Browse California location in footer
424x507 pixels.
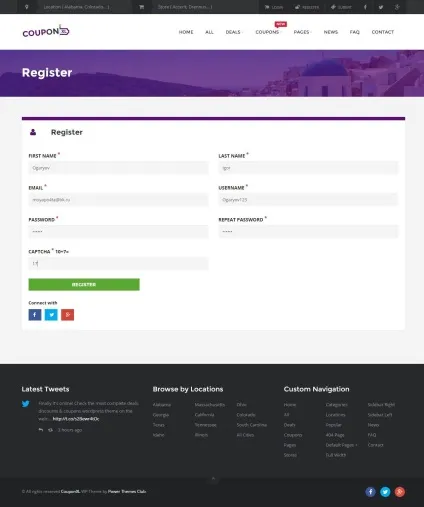click(x=204, y=415)
